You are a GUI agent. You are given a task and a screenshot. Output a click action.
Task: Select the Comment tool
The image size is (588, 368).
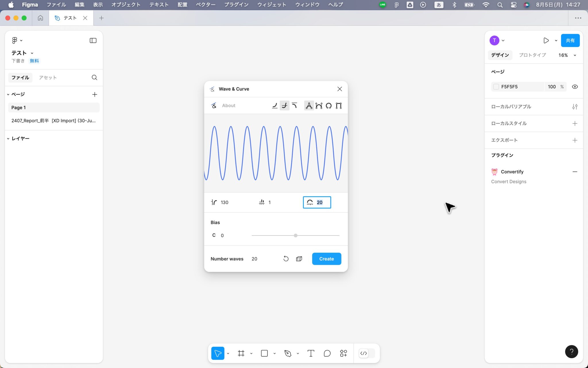pos(327,353)
